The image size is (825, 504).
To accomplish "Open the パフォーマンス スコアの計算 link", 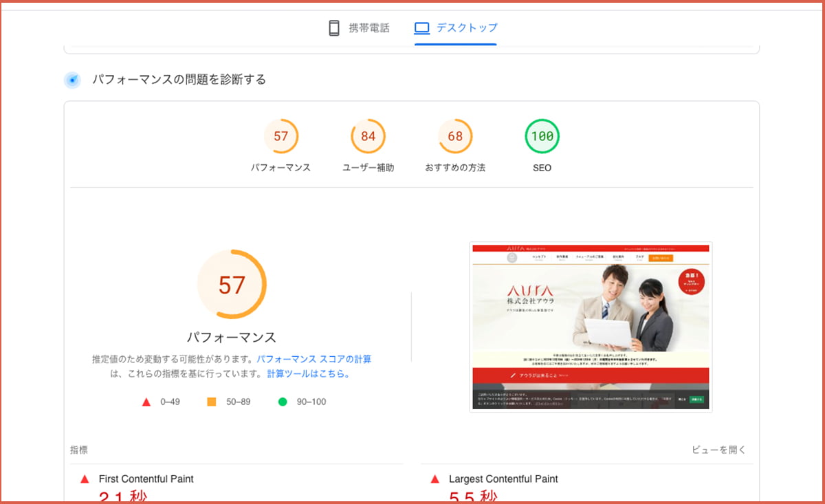I will [313, 359].
